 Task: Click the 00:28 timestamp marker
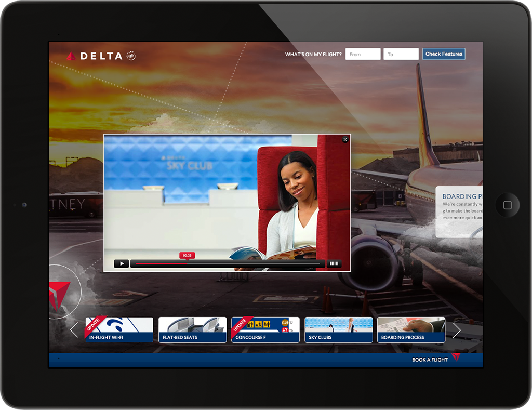pyautogui.click(x=187, y=256)
